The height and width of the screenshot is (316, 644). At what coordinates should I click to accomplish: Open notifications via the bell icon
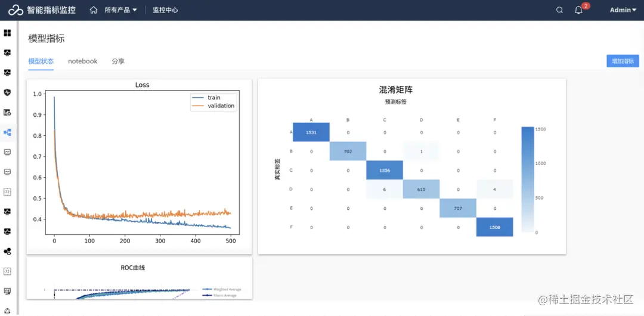pos(578,10)
